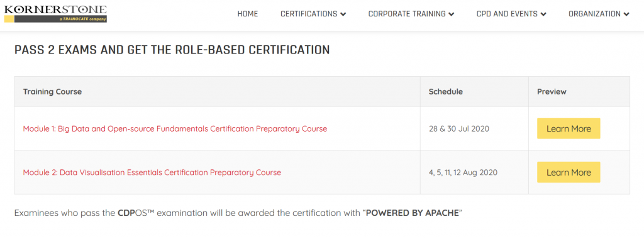Viewport: 644px width, 238px height.
Task: Expand the chevron next to ORGANIZATION
Action: point(626,14)
